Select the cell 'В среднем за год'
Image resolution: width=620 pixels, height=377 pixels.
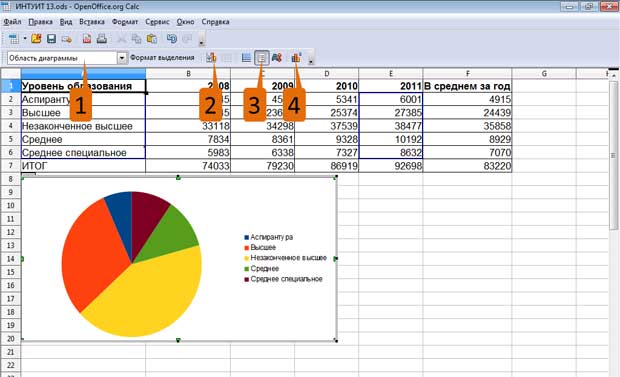[467, 86]
